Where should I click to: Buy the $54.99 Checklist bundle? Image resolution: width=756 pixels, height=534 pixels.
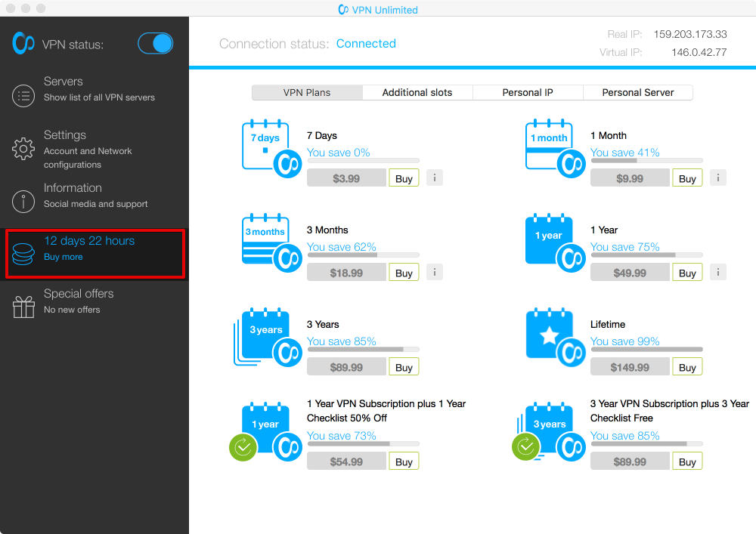[404, 461]
